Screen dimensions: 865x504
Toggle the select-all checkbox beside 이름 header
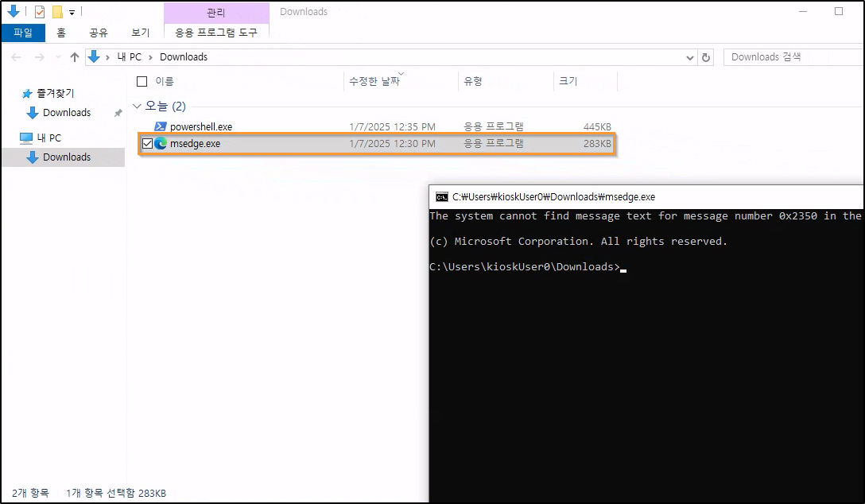142,81
